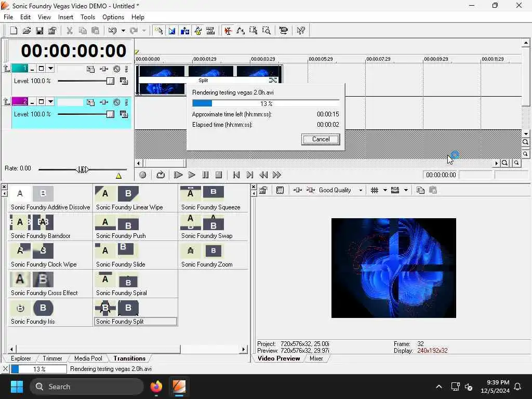Open the File menu
This screenshot has height=399, width=532.
pyautogui.click(x=8, y=17)
